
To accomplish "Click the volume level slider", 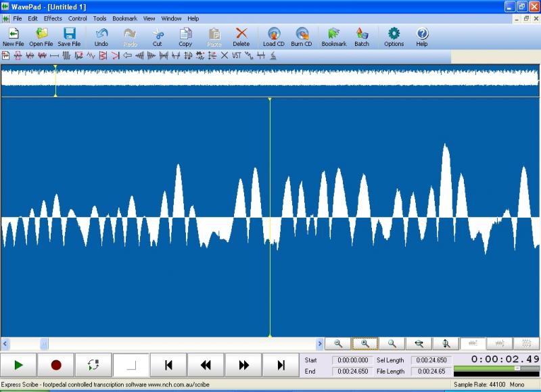I will [517, 368].
